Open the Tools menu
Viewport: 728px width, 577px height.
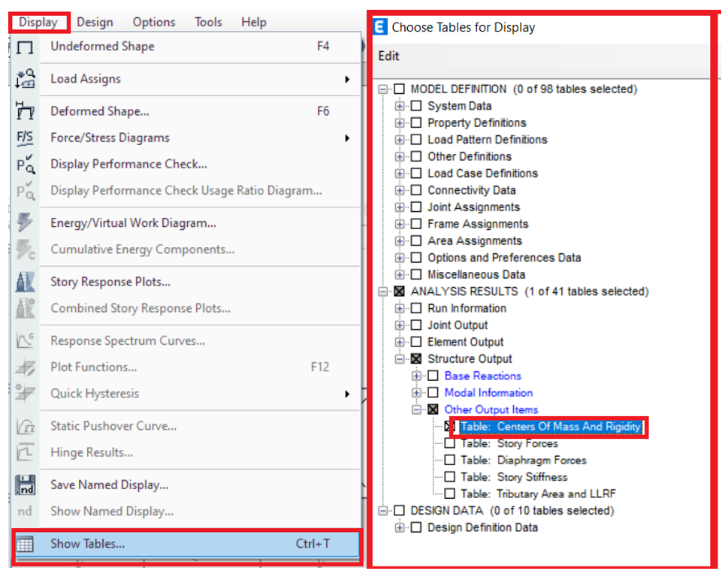coord(208,22)
